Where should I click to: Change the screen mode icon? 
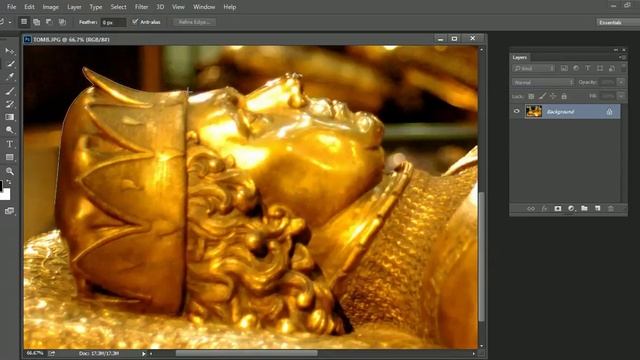pyautogui.click(x=9, y=211)
